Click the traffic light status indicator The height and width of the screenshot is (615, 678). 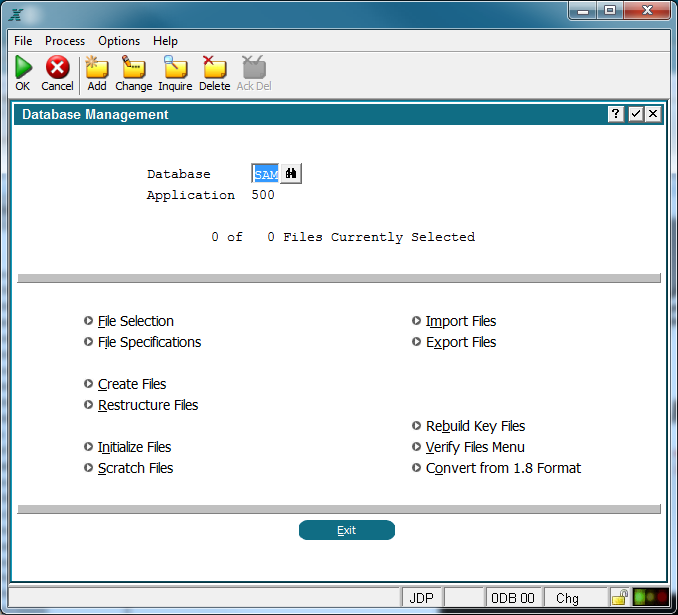(651, 597)
